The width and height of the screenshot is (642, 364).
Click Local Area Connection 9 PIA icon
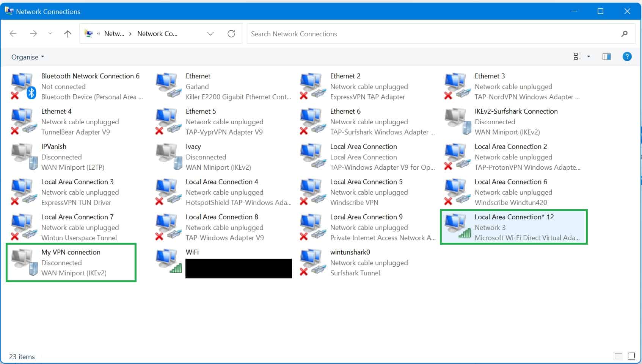313,227
